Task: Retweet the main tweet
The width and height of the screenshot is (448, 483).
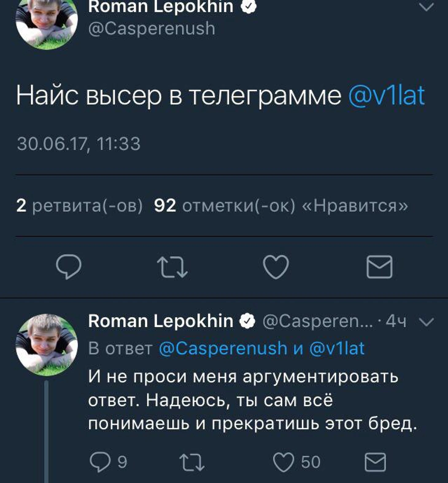Action: [x=172, y=267]
